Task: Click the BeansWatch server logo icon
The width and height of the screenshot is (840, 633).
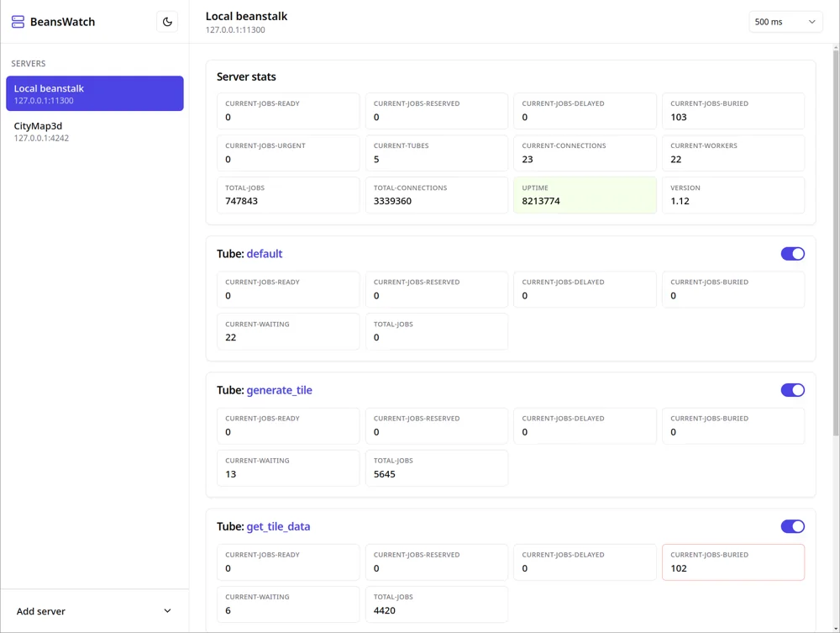Action: pyautogui.click(x=18, y=22)
